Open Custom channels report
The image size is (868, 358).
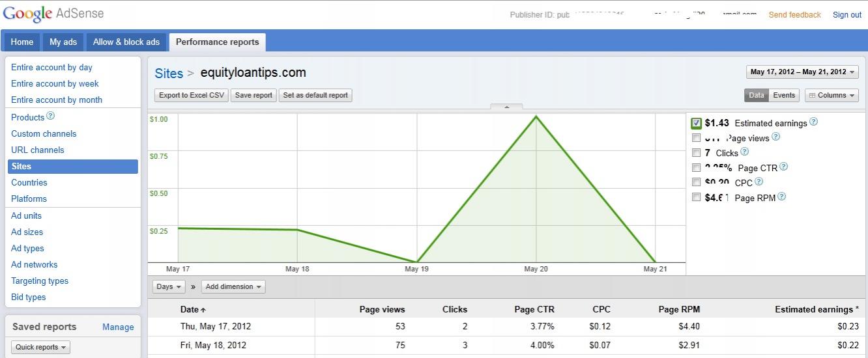44,133
